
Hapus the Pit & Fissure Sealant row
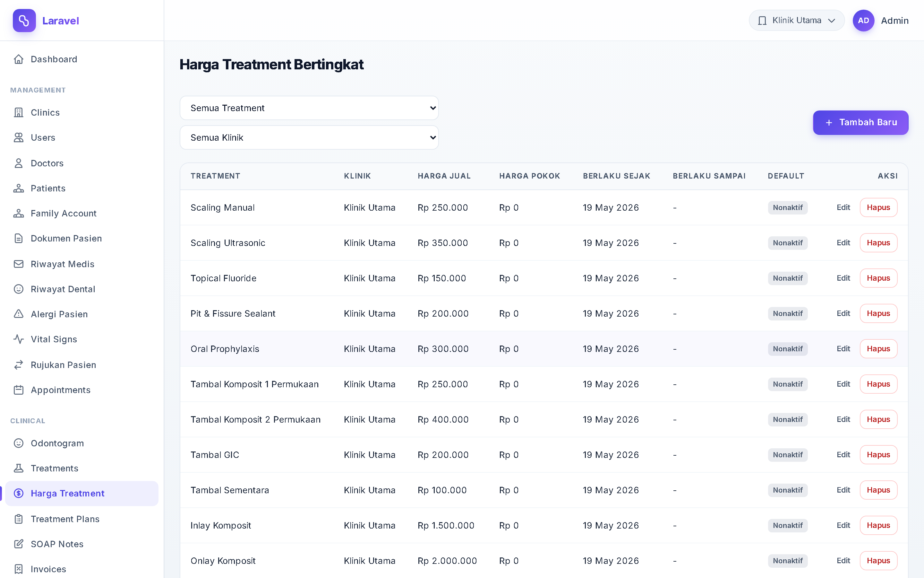pos(878,313)
